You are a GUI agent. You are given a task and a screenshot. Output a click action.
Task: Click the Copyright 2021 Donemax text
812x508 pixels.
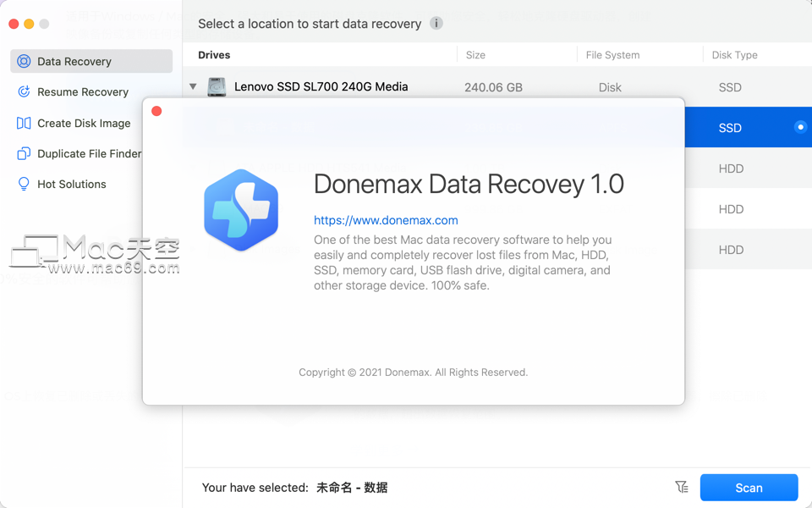414,373
